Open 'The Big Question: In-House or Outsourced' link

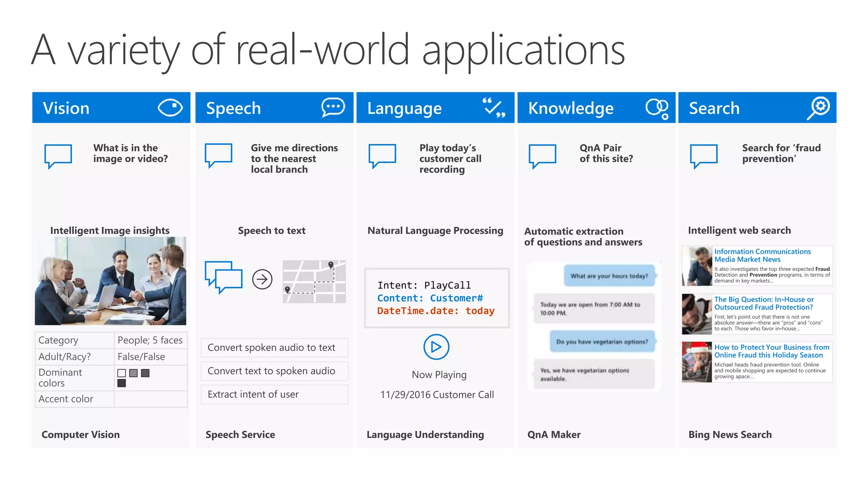point(764,303)
